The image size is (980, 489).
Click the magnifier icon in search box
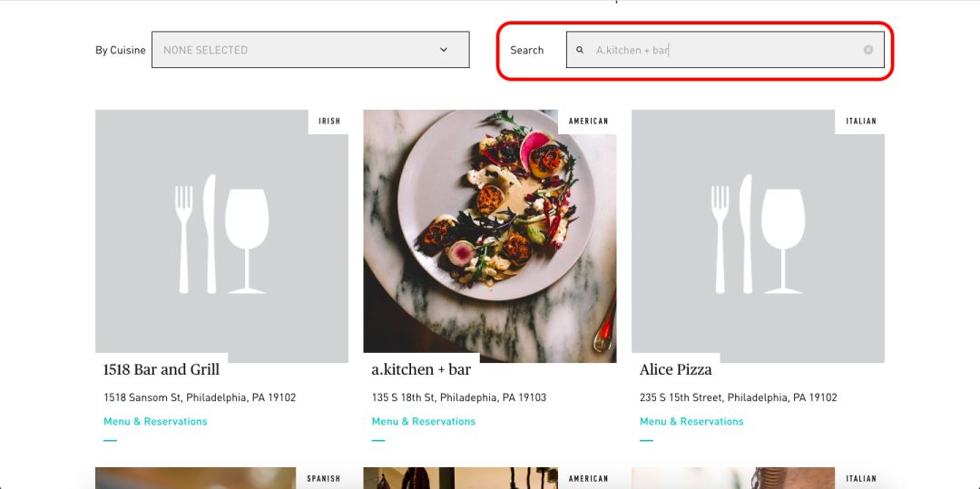(x=580, y=50)
